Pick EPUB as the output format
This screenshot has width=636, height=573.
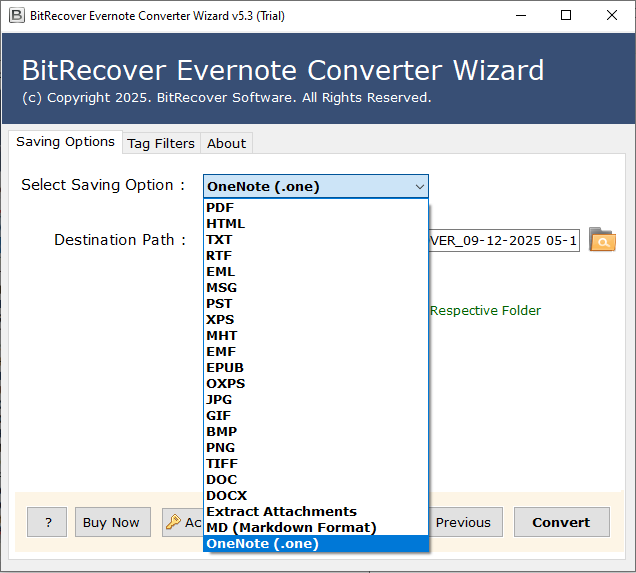pos(316,367)
